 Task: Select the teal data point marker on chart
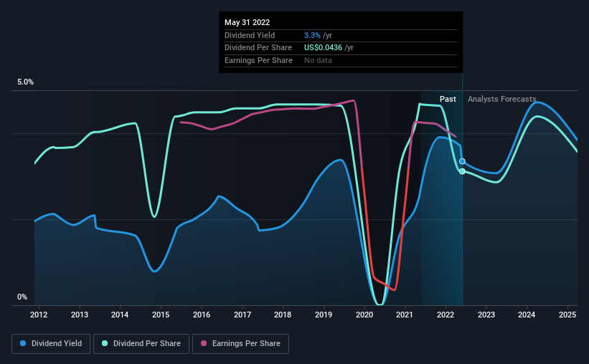coord(463,171)
